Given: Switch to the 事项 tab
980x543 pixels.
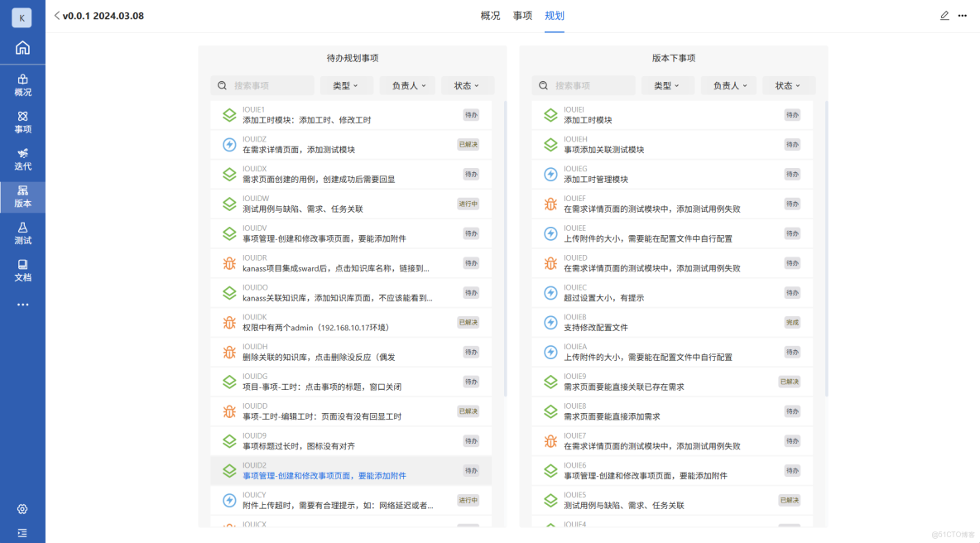Looking at the screenshot, I should 522,15.
